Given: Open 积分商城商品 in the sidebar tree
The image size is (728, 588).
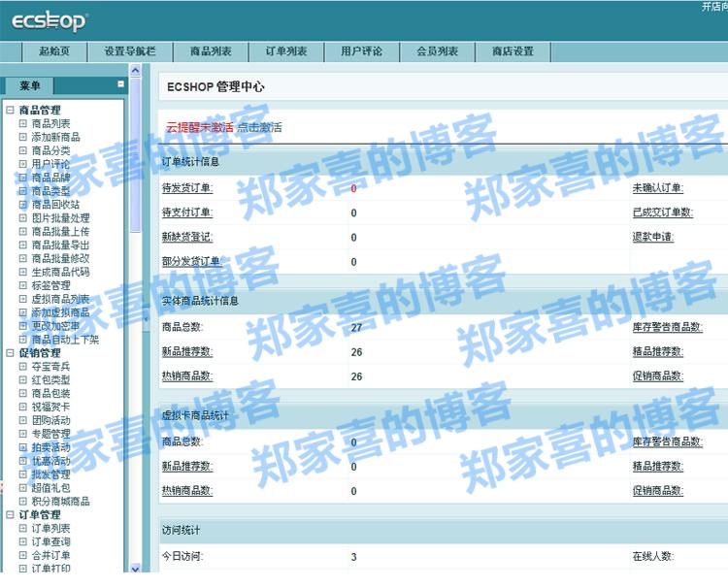Looking at the screenshot, I should (61, 502).
